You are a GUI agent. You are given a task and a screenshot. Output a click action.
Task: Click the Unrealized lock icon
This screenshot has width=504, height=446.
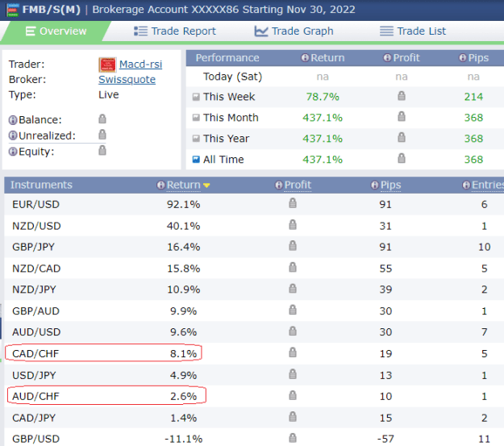tap(102, 134)
